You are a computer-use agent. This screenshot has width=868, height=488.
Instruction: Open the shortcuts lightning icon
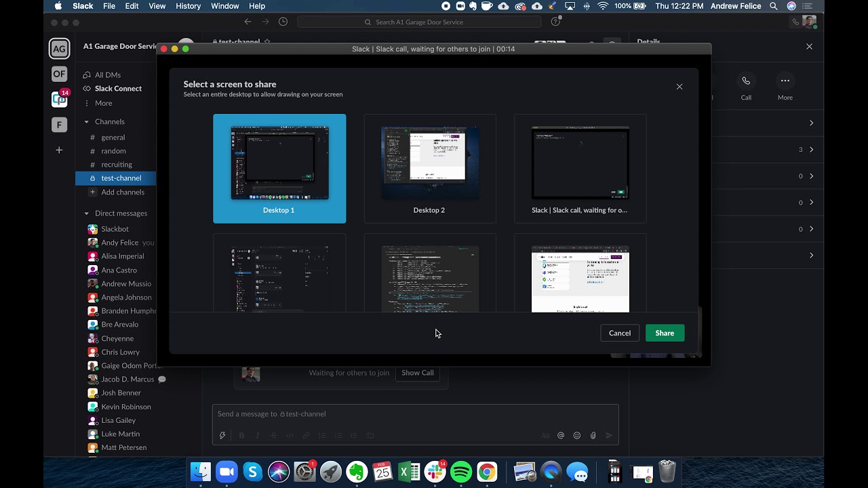(x=222, y=436)
